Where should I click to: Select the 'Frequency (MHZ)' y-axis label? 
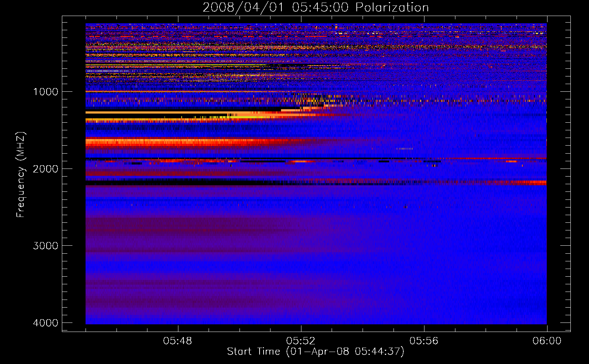click(x=21, y=175)
